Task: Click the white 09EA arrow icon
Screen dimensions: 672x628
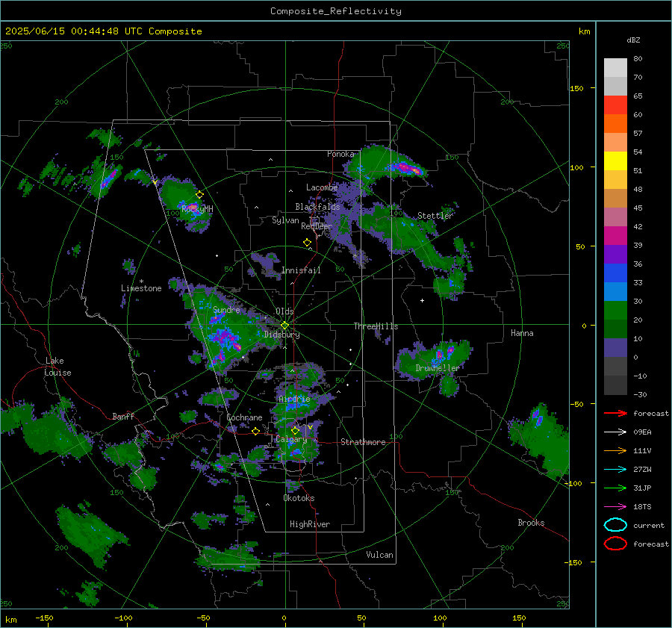Action: [x=615, y=432]
